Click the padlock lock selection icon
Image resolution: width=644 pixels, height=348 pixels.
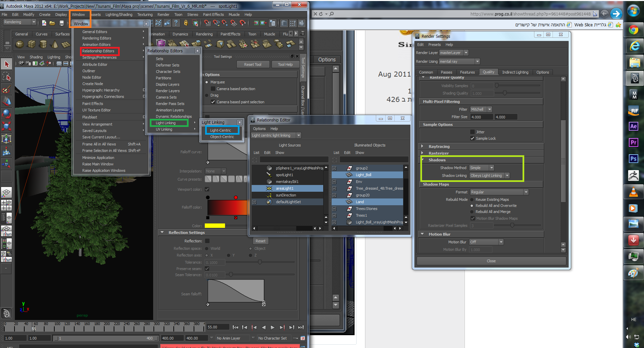click(x=186, y=23)
